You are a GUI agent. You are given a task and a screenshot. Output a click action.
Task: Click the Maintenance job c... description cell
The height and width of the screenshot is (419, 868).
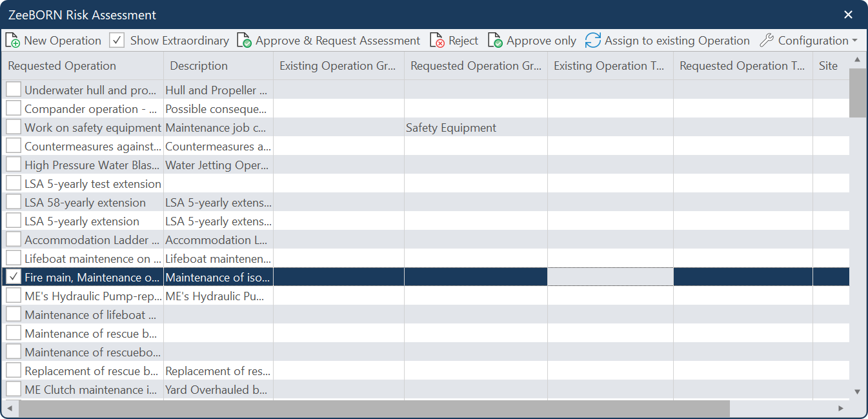click(219, 127)
